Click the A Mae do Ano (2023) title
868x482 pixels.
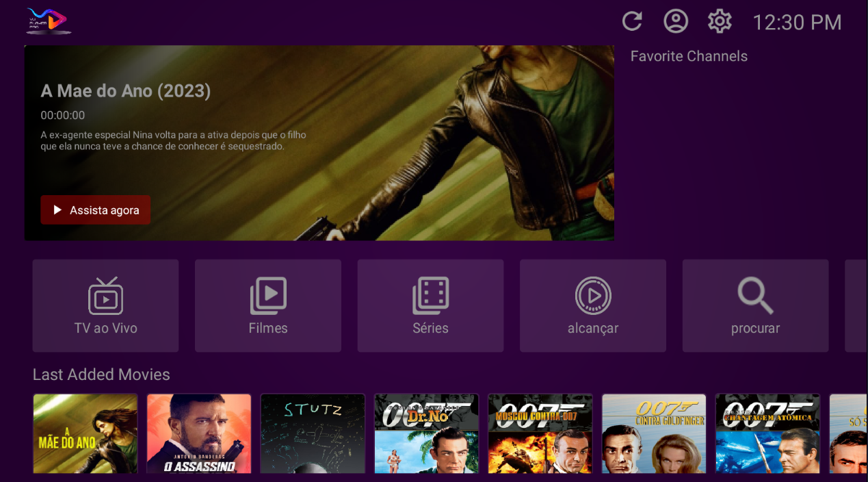pyautogui.click(x=126, y=91)
